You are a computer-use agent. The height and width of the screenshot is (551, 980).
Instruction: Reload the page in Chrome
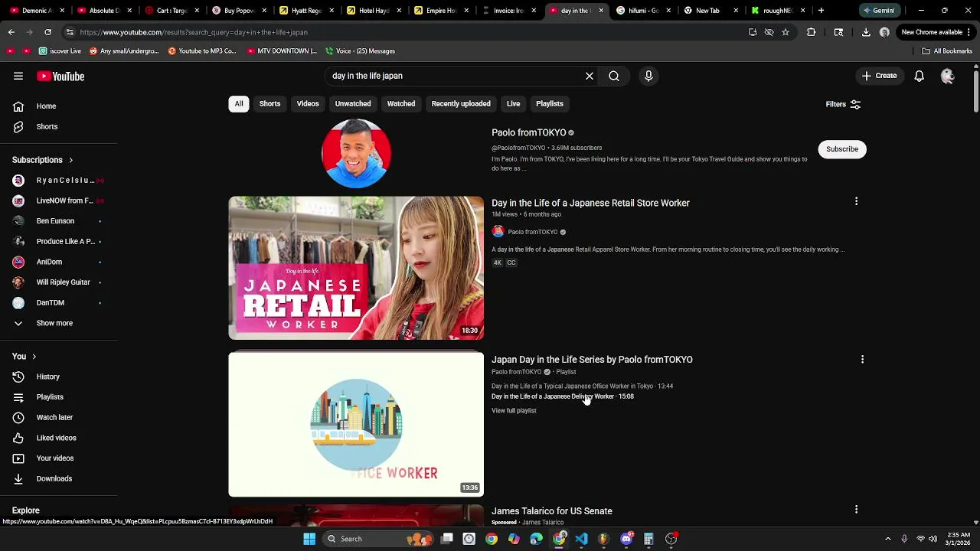pos(47,32)
